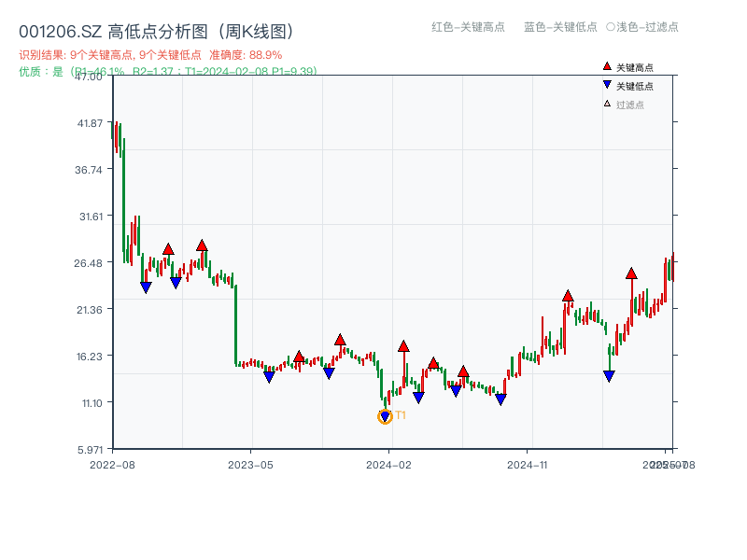Click the red high marker above the rightmost peak

[x=631, y=273]
